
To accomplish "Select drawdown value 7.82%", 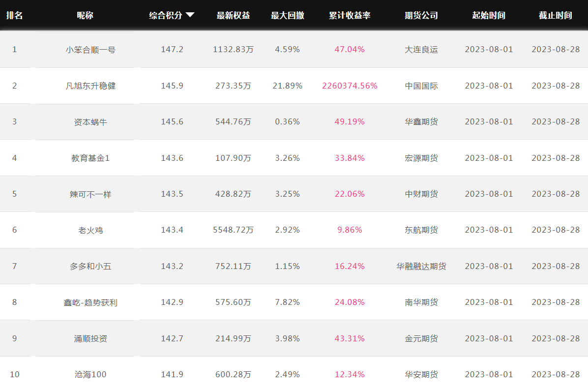I will click(x=288, y=302).
